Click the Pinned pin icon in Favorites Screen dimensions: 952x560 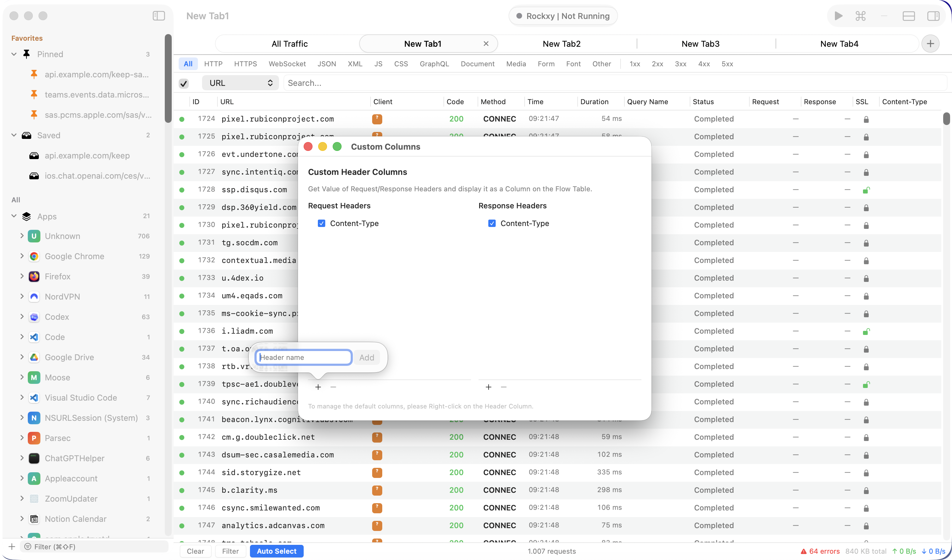pyautogui.click(x=27, y=54)
